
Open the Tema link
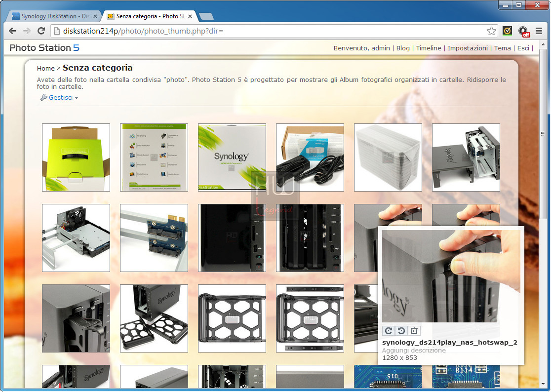point(503,48)
